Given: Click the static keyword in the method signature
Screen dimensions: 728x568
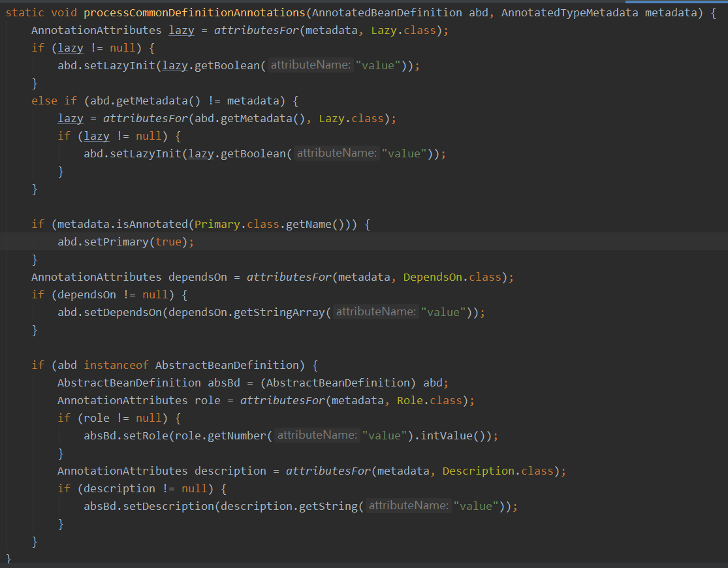Looking at the screenshot, I should click(25, 12).
